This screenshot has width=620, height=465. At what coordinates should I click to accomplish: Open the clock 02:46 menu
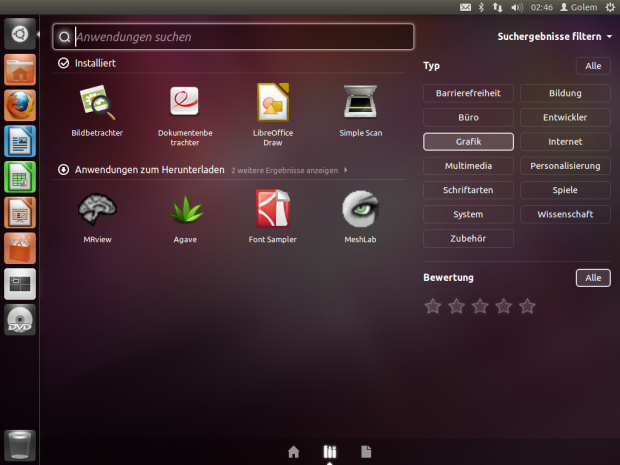(x=542, y=7)
